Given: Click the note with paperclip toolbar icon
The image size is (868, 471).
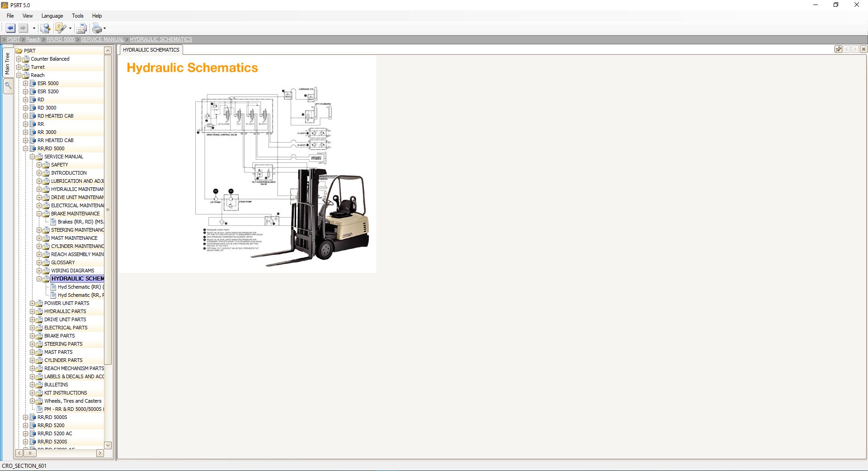Looking at the screenshot, I should pyautogui.click(x=61, y=28).
